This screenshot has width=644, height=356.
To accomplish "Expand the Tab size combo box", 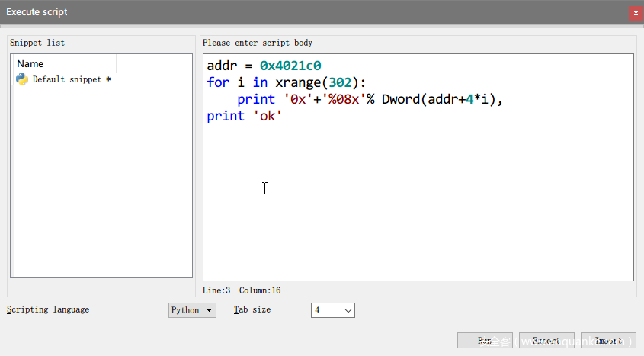I will tap(333, 310).
